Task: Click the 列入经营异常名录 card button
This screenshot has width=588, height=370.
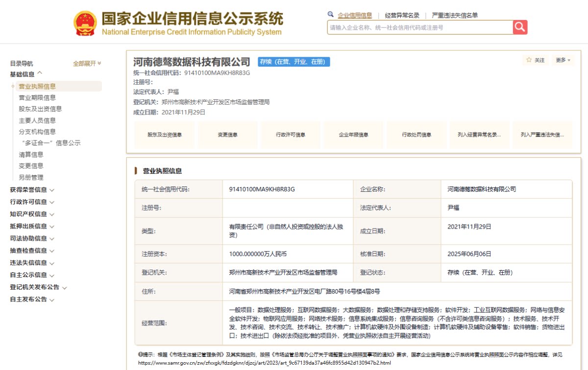Action: pos(480,135)
